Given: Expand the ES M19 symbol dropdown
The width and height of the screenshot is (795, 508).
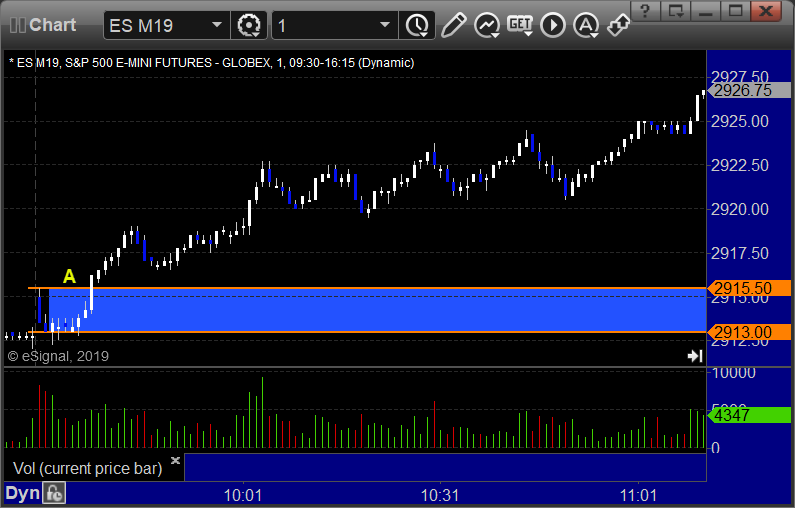Looking at the screenshot, I should coord(217,25).
